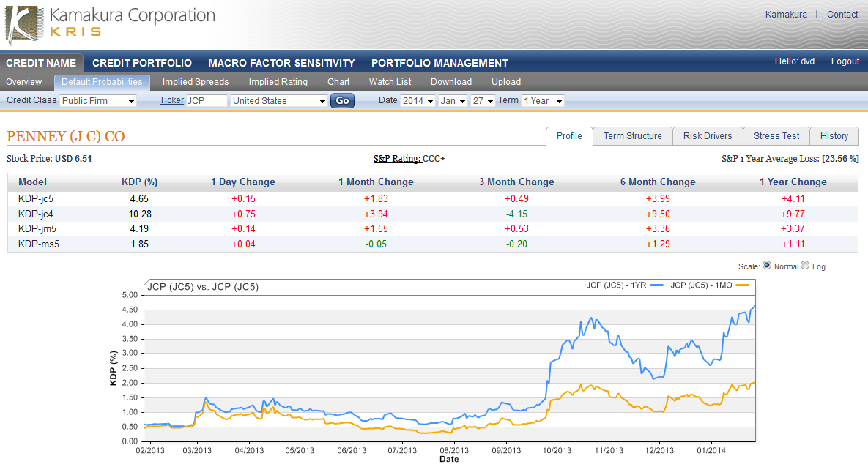Click the -4.15 three month change value
This screenshot has height=467, width=868.
click(x=516, y=214)
